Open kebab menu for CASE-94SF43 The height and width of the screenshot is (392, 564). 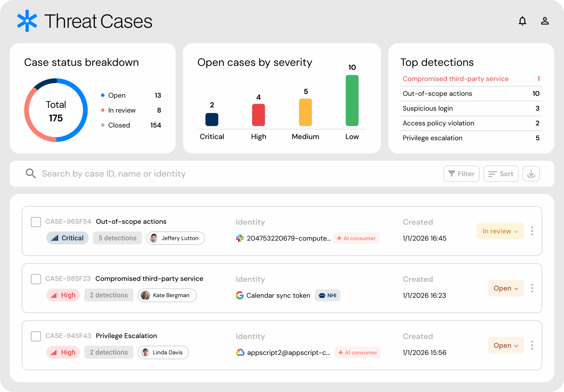coord(532,345)
